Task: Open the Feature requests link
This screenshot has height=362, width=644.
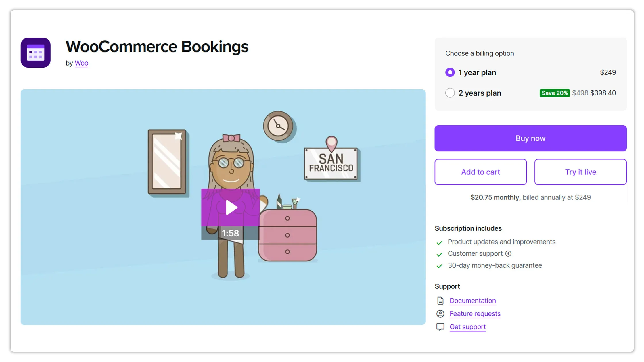Action: click(x=475, y=314)
